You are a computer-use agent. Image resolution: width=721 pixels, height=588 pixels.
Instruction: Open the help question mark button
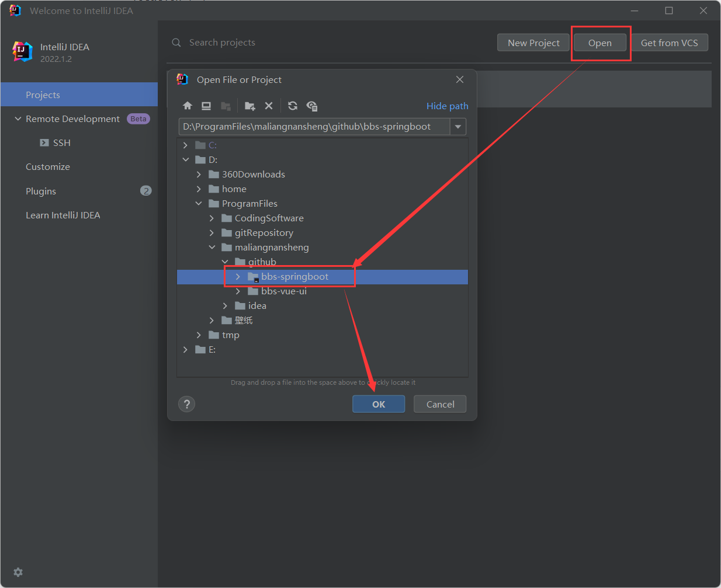point(186,404)
